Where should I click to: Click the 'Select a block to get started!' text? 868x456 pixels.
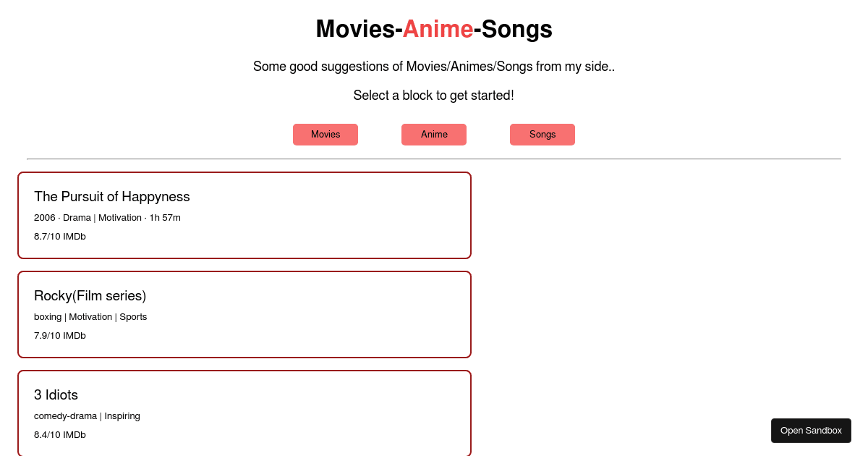[434, 96]
